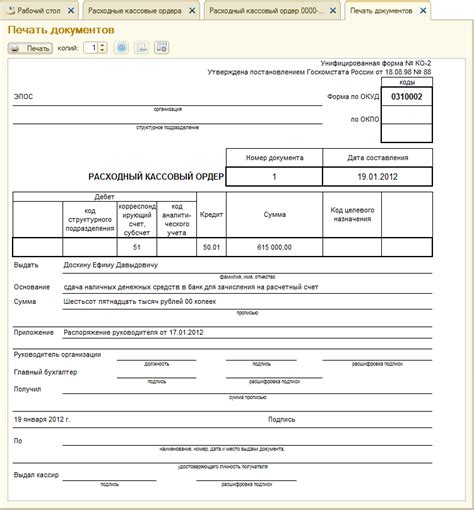The width and height of the screenshot is (474, 510).
Task: Click the Унифицированная форма № КО-2 line
Action: (376, 63)
